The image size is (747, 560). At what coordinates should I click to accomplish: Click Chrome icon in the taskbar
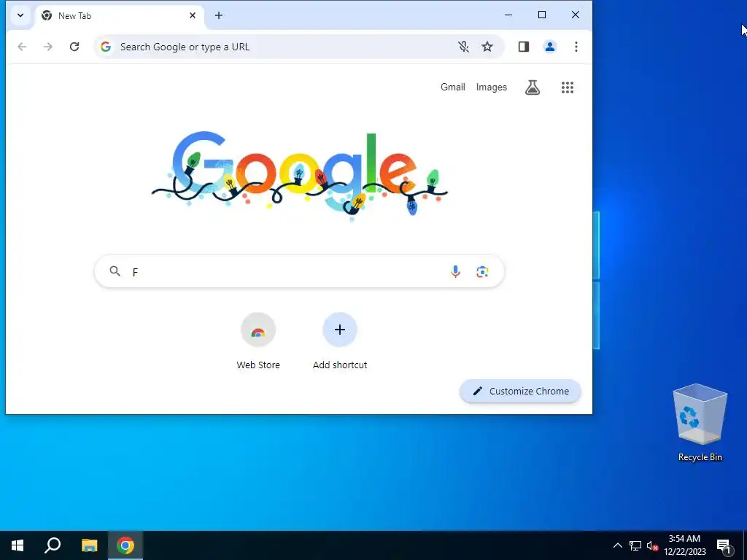[125, 545]
